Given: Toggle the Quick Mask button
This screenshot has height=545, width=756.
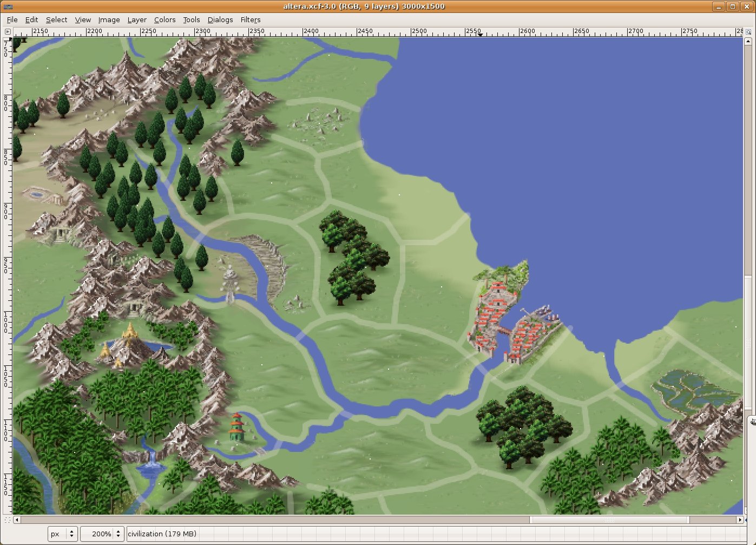Looking at the screenshot, I should click(8, 520).
